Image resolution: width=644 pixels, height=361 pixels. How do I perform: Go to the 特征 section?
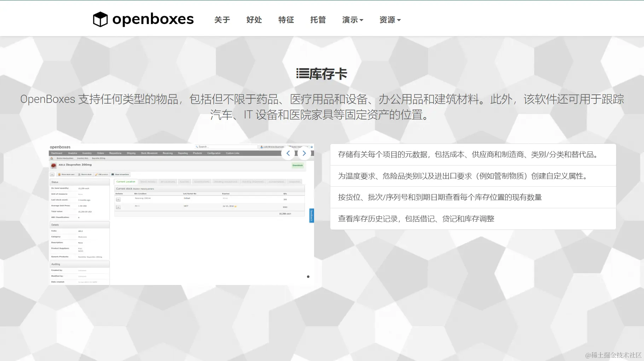[286, 20]
